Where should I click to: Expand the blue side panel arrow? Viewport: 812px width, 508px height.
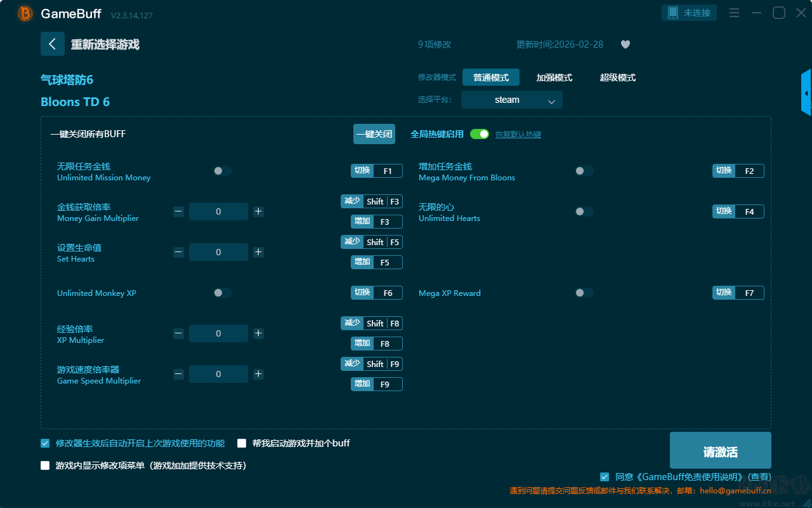point(806,93)
